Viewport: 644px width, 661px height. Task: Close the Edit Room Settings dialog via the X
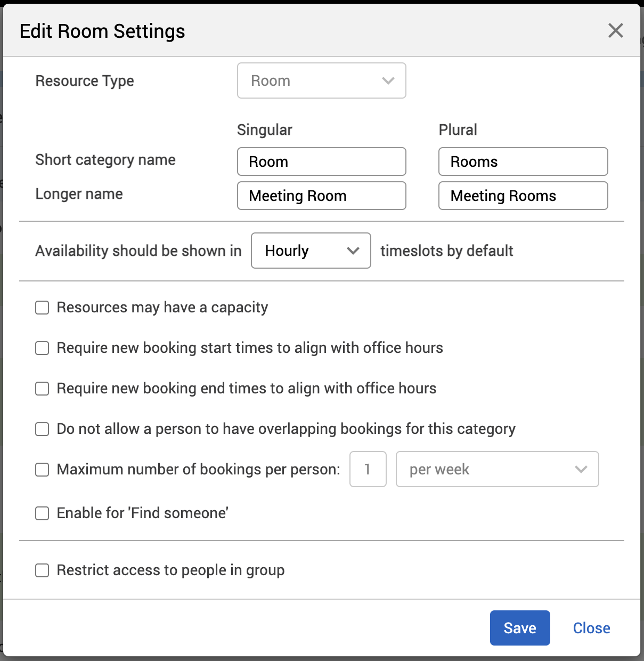pos(615,30)
